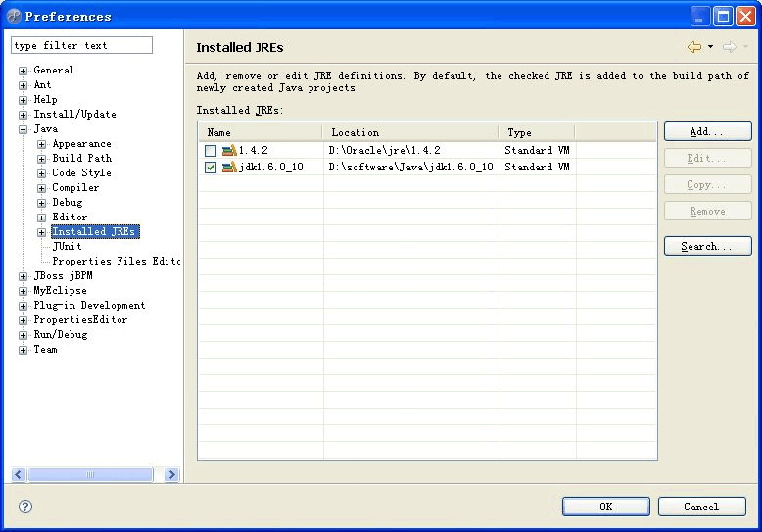Screen dimensions: 762x532
Task: Expand the Editor node under Java
Action: click(x=42, y=218)
